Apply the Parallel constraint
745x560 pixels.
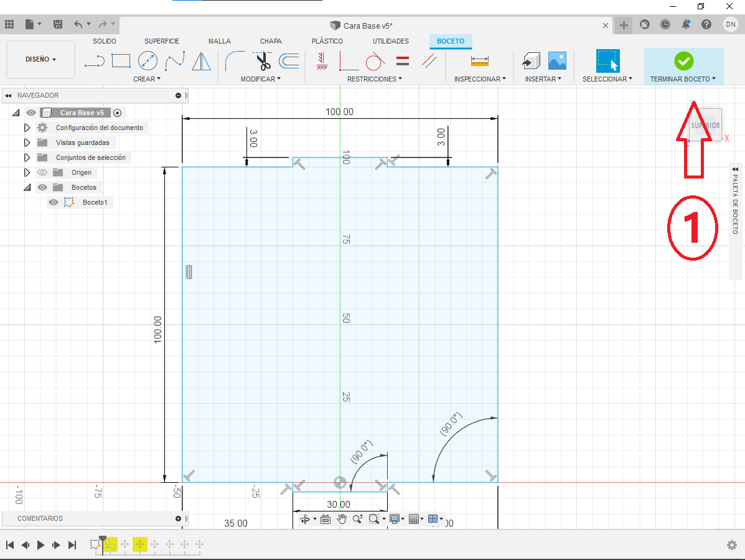click(x=429, y=61)
